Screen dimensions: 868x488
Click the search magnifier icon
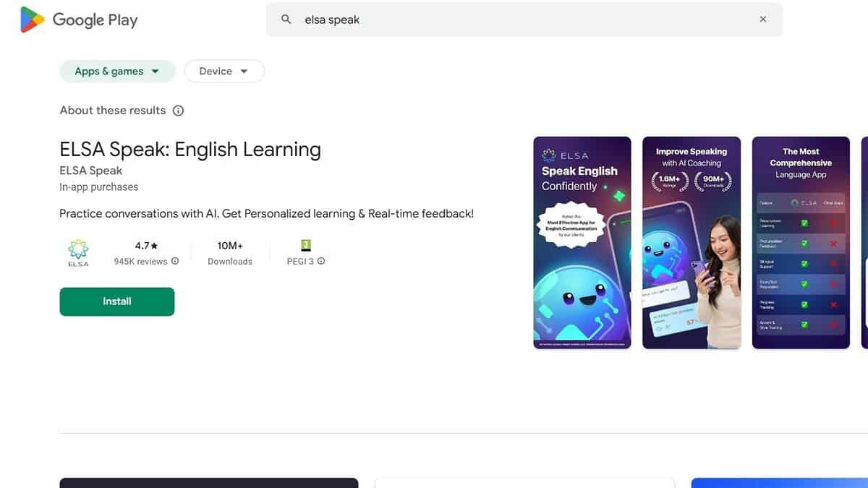(x=286, y=20)
